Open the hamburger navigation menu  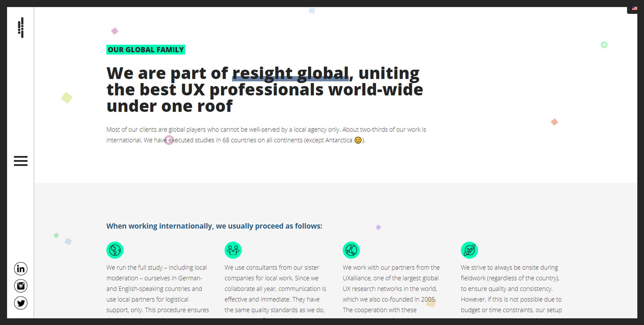pyautogui.click(x=21, y=161)
